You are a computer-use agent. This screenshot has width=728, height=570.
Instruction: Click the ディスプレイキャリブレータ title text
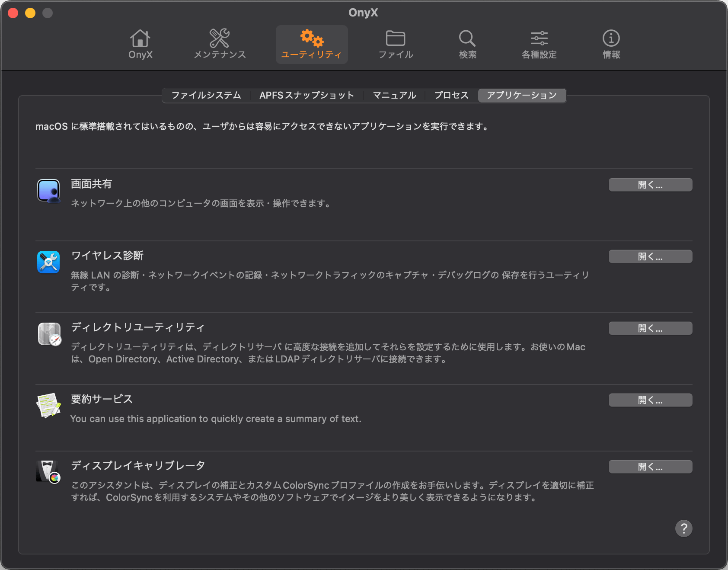(x=138, y=466)
